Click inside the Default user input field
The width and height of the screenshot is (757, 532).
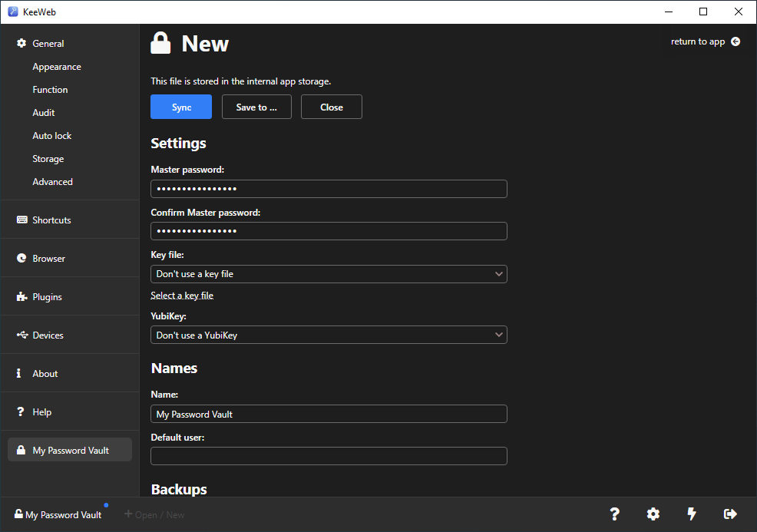[x=329, y=456]
